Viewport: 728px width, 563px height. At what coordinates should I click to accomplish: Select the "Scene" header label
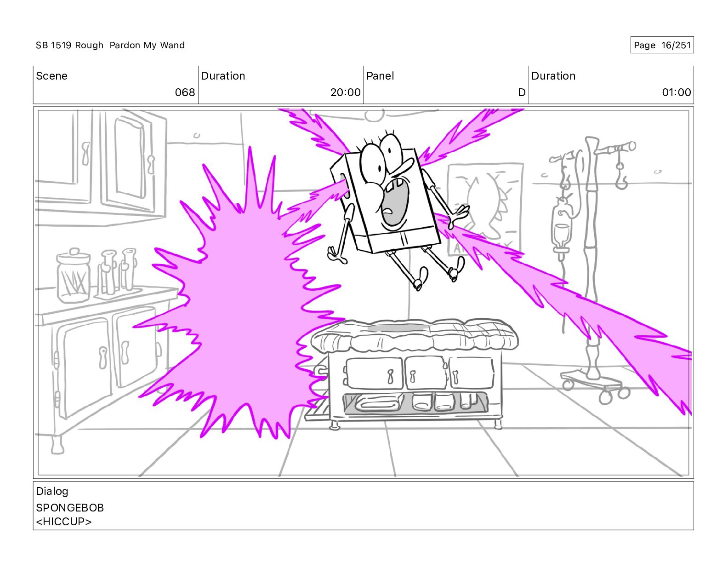click(51, 76)
